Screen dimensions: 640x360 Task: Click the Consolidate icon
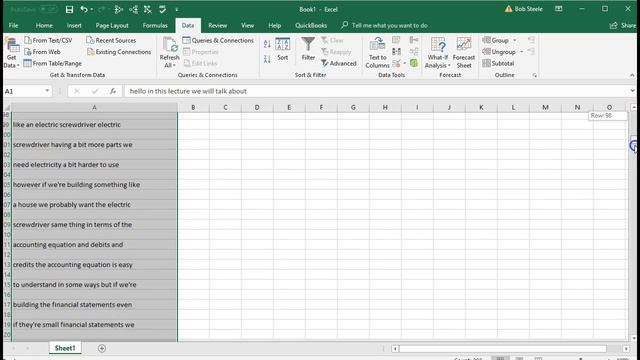point(414,40)
